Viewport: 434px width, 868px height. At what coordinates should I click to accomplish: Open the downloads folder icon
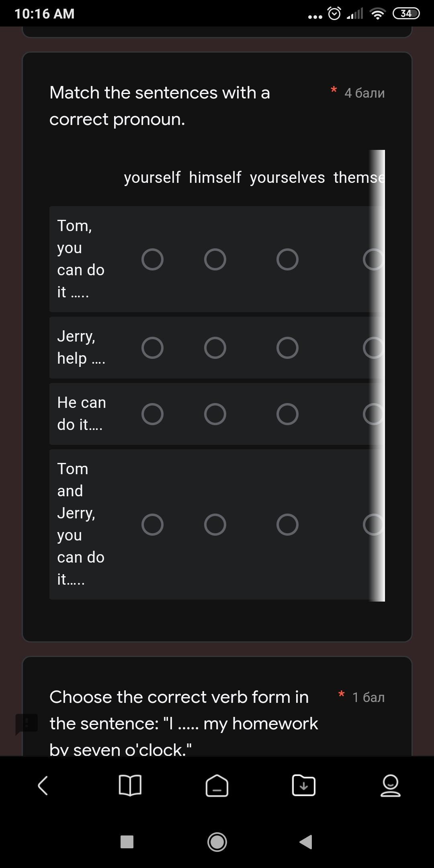coord(304,785)
